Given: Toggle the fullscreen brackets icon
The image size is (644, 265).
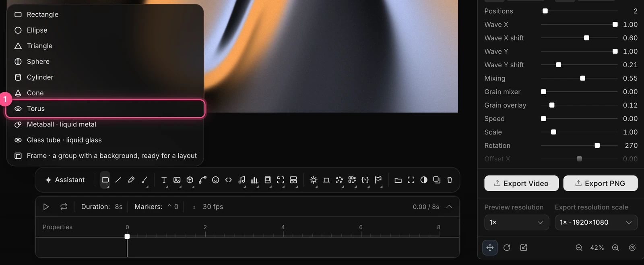Looking at the screenshot, I should [x=411, y=180].
